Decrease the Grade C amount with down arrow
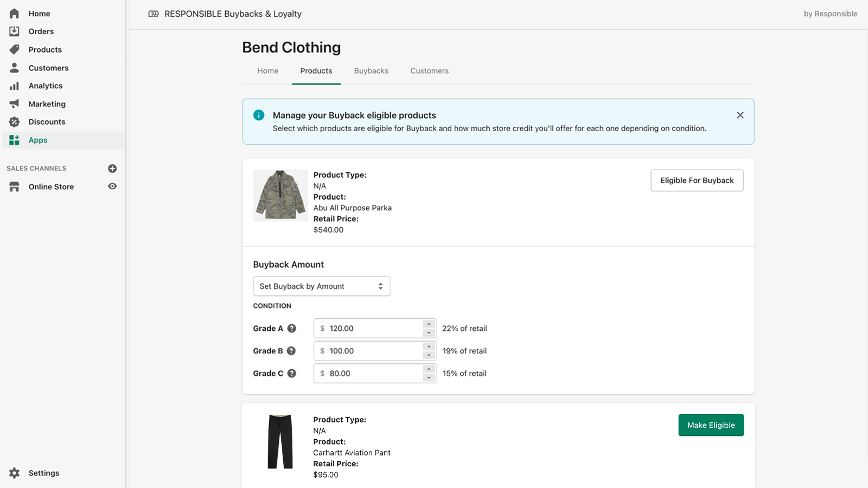The image size is (868, 488). pyautogui.click(x=429, y=378)
